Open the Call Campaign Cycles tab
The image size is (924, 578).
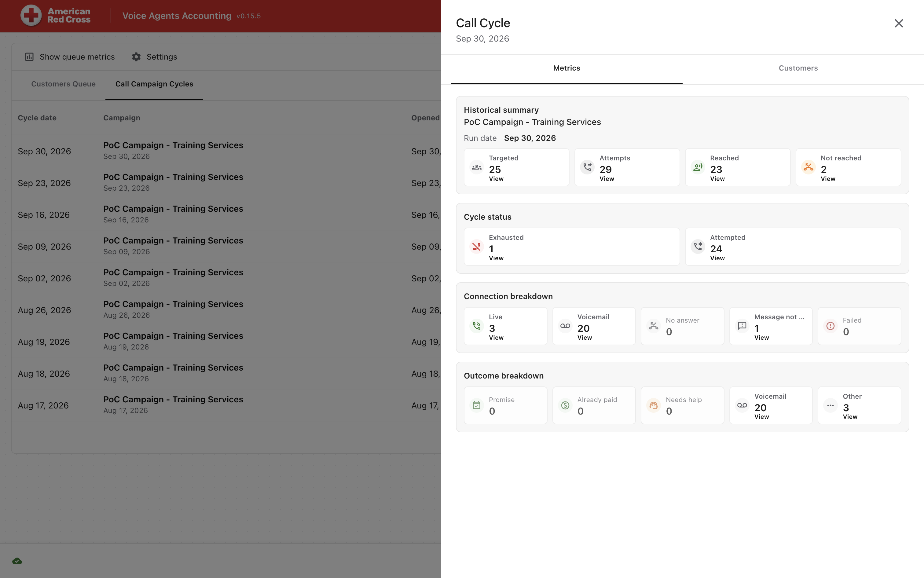[x=154, y=84]
